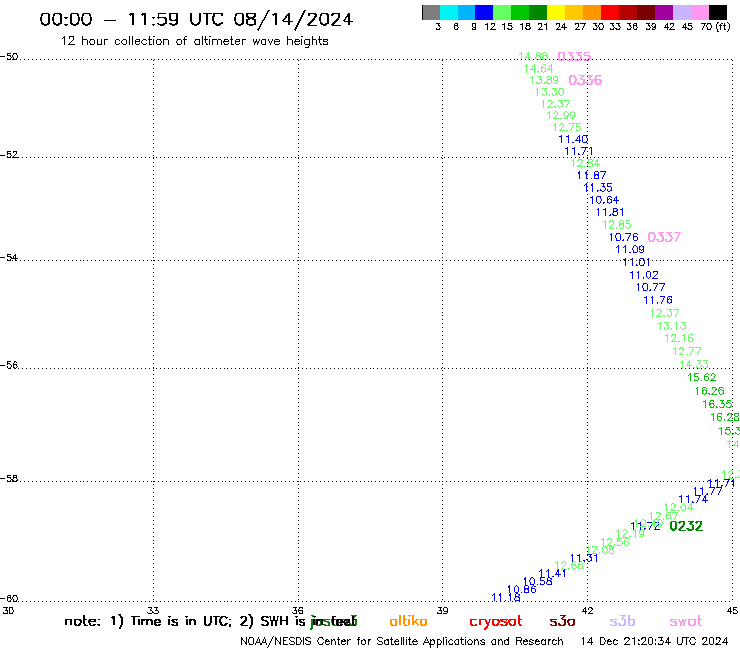Image resolution: width=740 pixels, height=650 pixels.
Task: Click the gray swatch in the color scale
Action: pos(431,12)
